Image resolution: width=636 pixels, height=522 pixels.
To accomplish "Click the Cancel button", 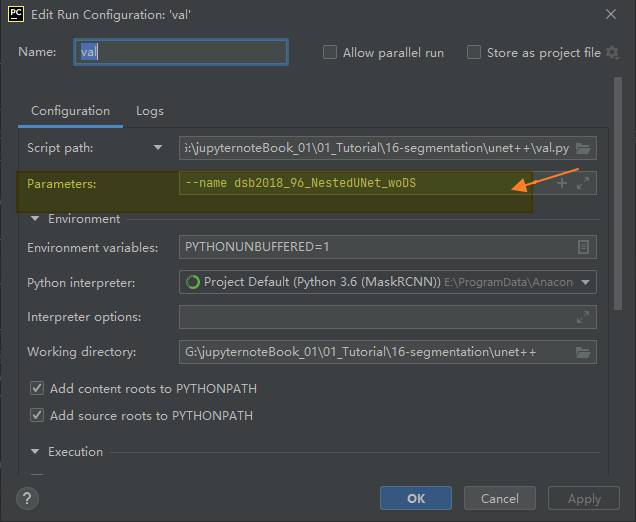I will coord(500,498).
